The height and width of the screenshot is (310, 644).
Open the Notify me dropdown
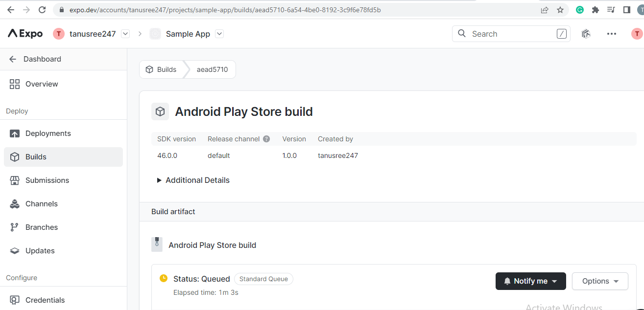point(531,281)
